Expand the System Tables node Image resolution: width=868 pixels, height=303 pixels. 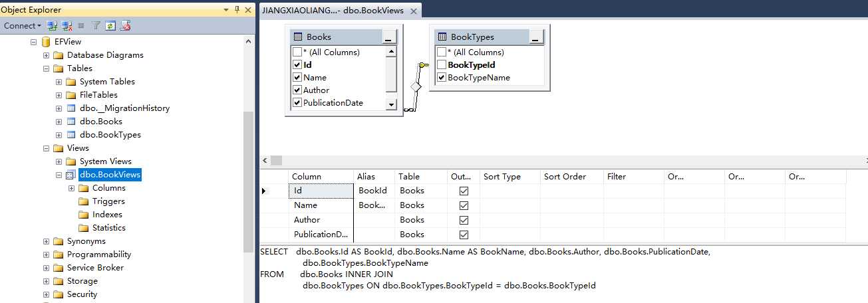pos(59,82)
